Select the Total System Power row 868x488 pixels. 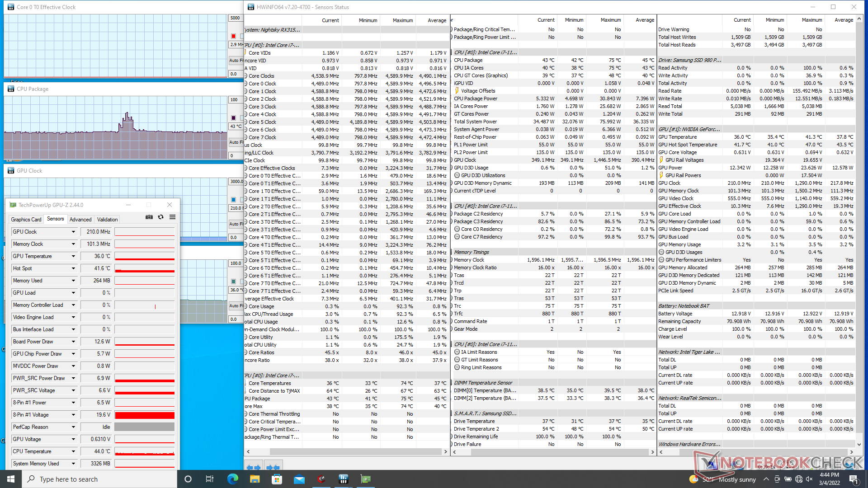point(554,122)
